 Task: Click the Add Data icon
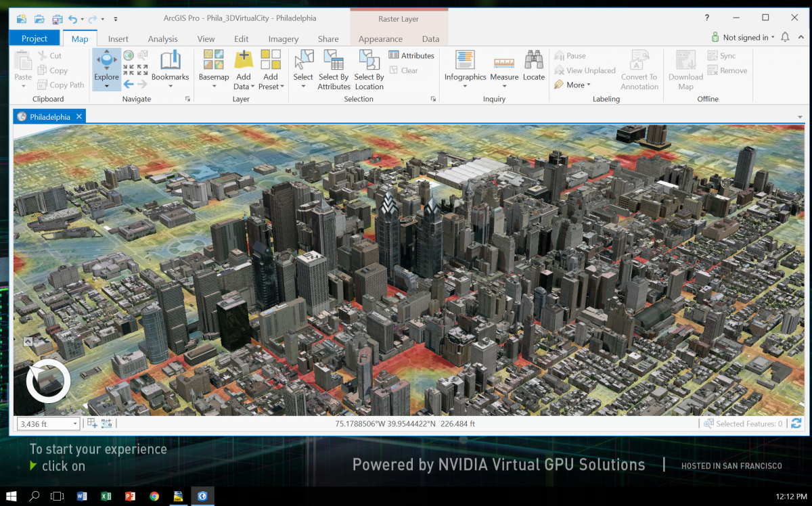pos(243,60)
